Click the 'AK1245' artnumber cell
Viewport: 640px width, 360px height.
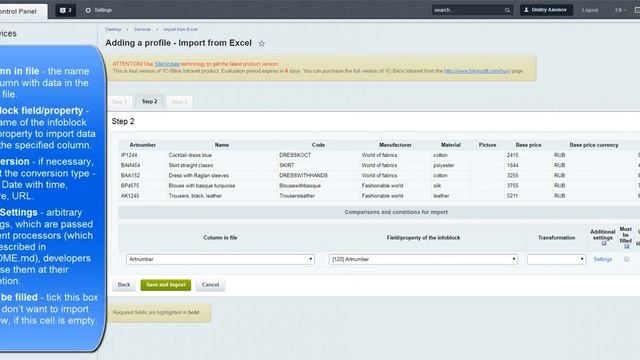pos(130,196)
